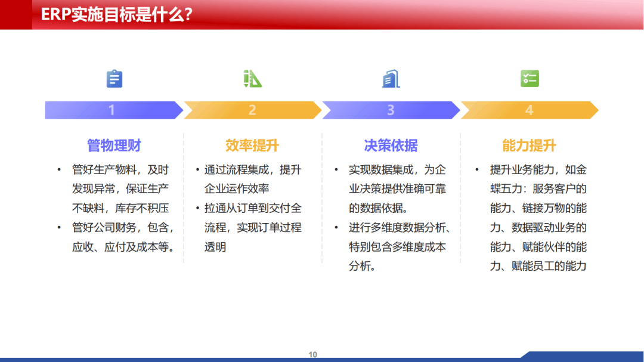This screenshot has width=644, height=362.
Task: Click the 决策依据 heading
Action: [x=391, y=146]
